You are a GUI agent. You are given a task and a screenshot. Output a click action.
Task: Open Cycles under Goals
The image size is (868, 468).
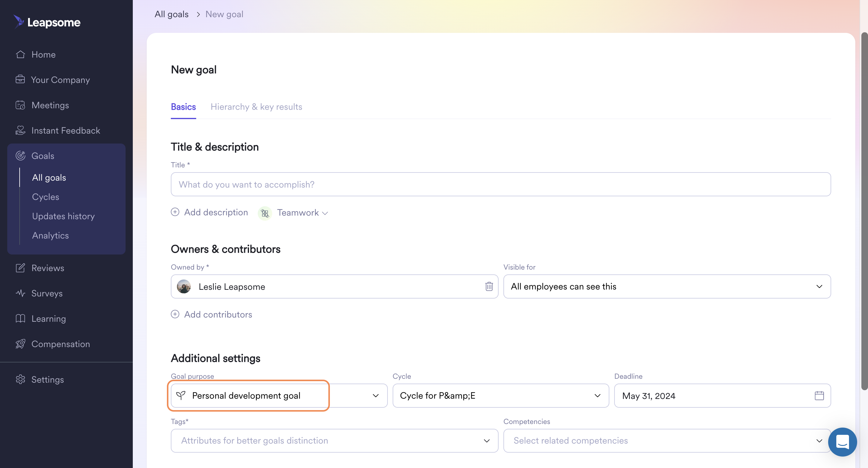pos(46,197)
